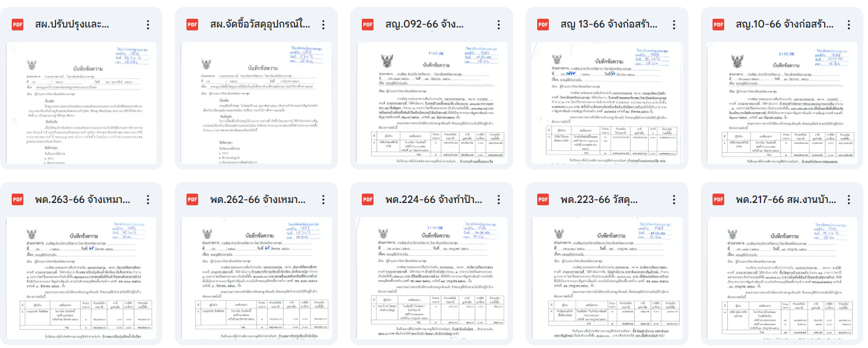Click the PDF icon of สญ 13-66 file
This screenshot has height=348, width=868.
click(x=543, y=25)
